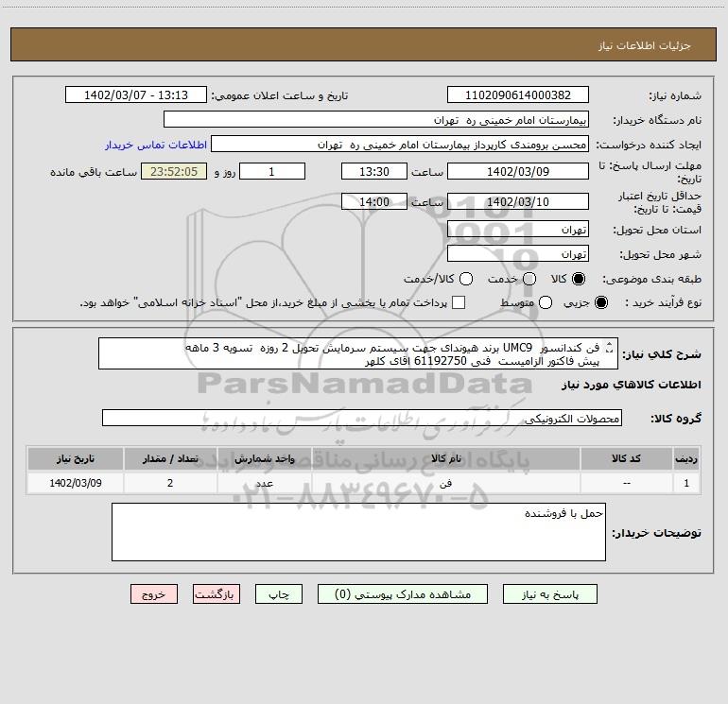
Task: Click the response deadline date 1402/03/09 field
Action: pyautogui.click(x=518, y=171)
